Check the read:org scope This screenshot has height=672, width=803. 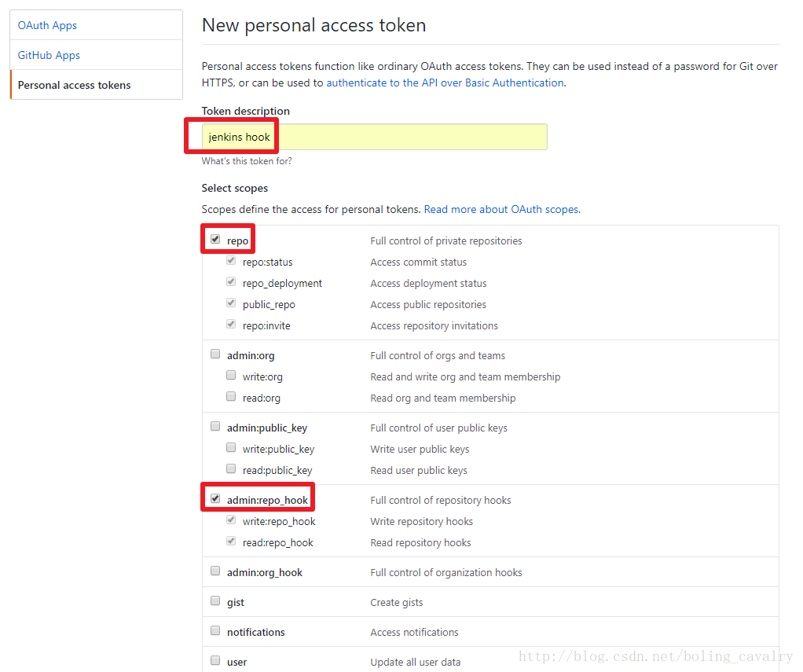pyautogui.click(x=231, y=396)
